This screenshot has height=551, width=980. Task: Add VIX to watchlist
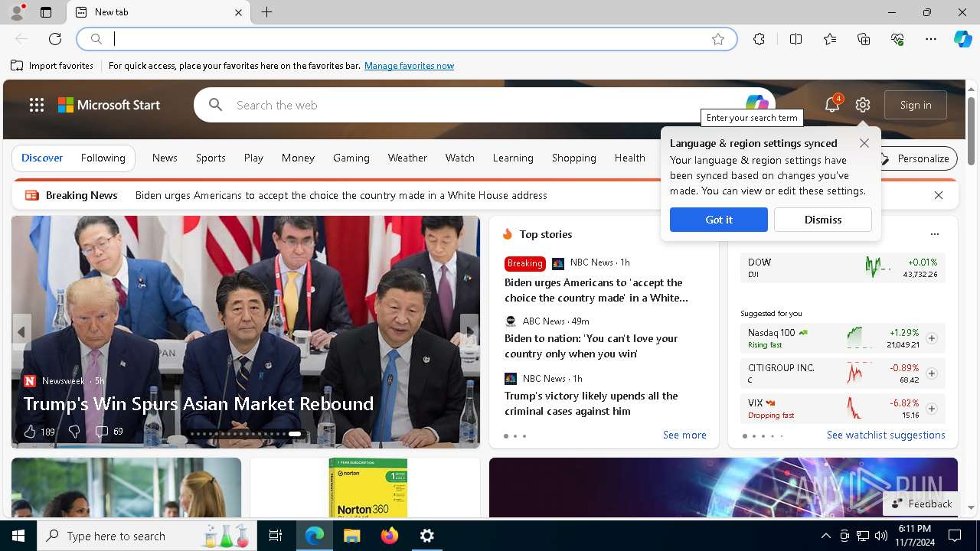[932, 409]
